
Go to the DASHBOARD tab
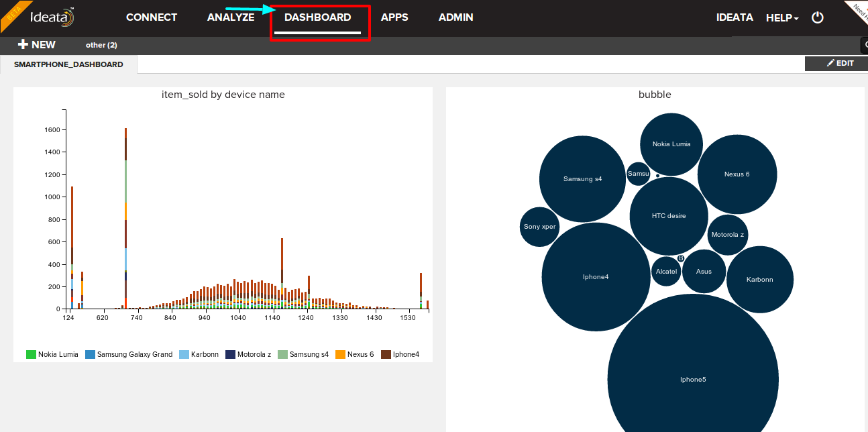tap(318, 17)
